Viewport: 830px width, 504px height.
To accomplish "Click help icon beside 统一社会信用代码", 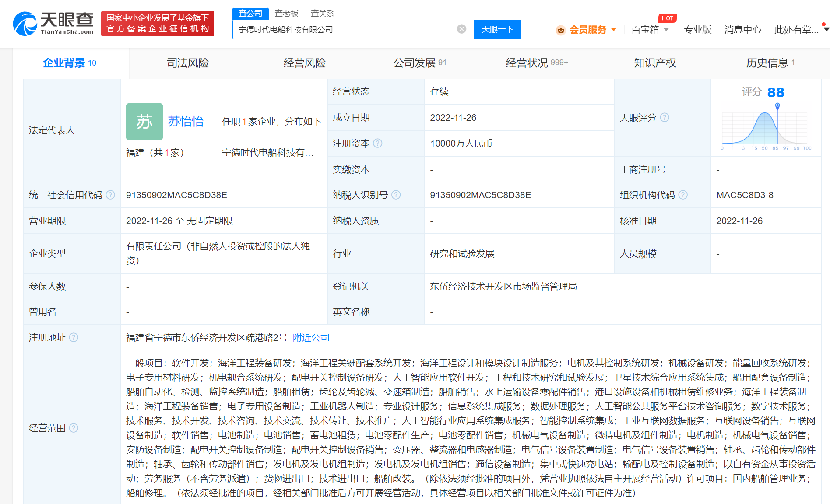I will 111,195.
